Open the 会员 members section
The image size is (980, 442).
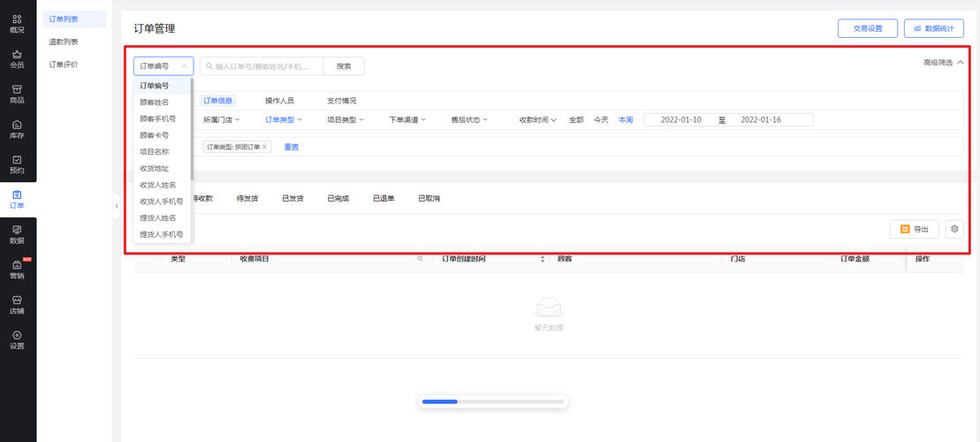(x=17, y=59)
